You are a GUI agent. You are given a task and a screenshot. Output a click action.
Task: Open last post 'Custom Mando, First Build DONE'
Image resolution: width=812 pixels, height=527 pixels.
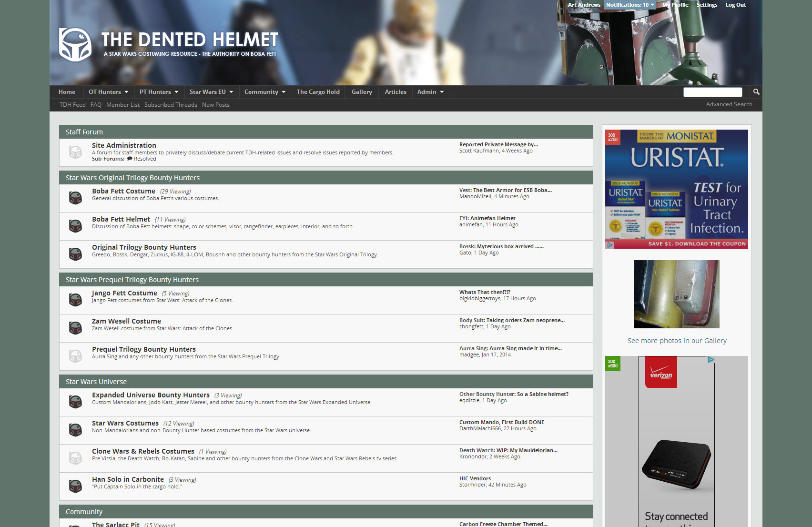click(x=502, y=422)
